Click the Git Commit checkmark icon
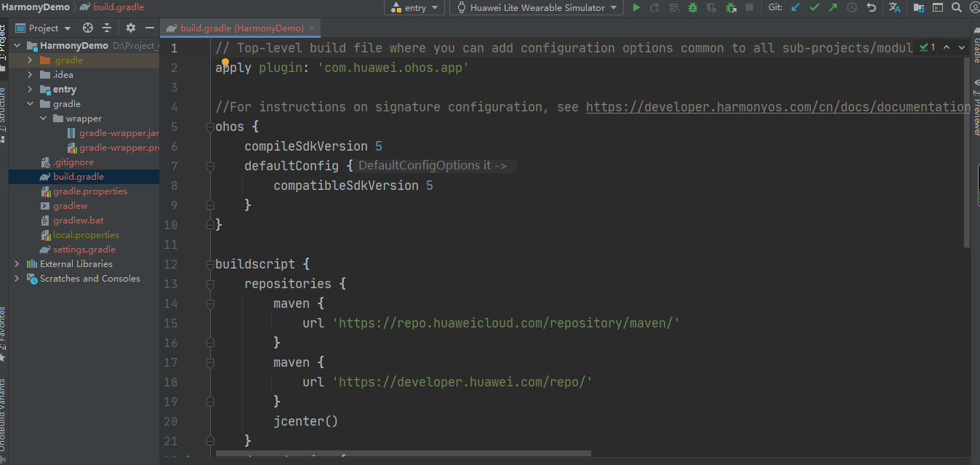The height and width of the screenshot is (465, 980). 814,8
